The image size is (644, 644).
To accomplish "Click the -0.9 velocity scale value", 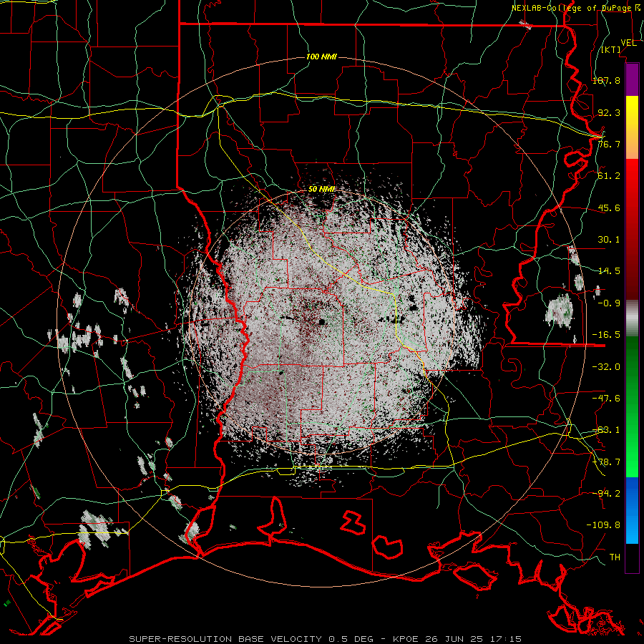I will coord(609,303).
